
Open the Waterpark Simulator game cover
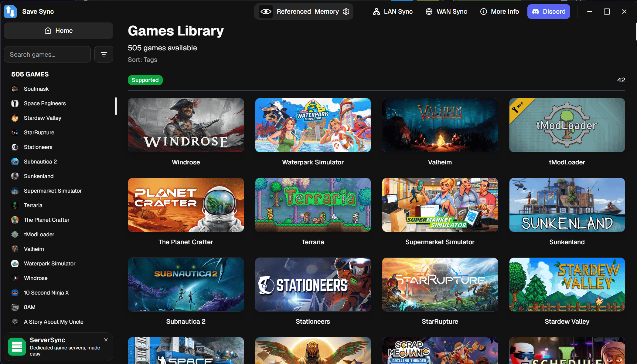313,125
